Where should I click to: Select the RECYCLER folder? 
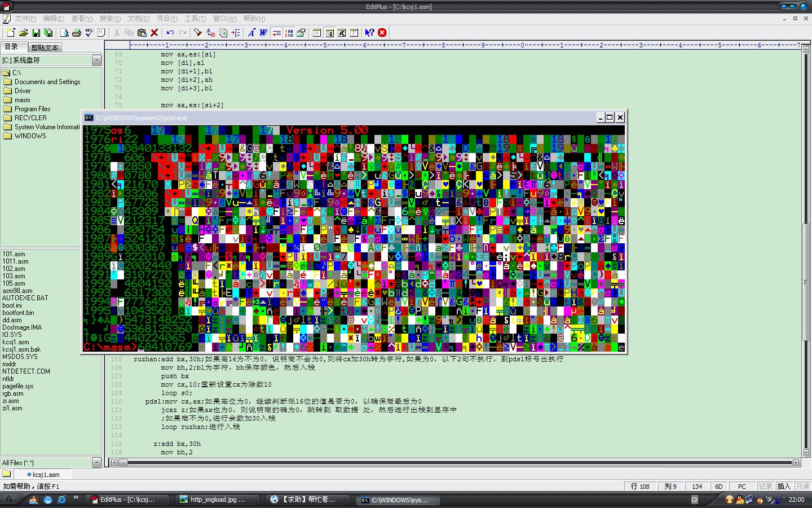click(x=30, y=118)
